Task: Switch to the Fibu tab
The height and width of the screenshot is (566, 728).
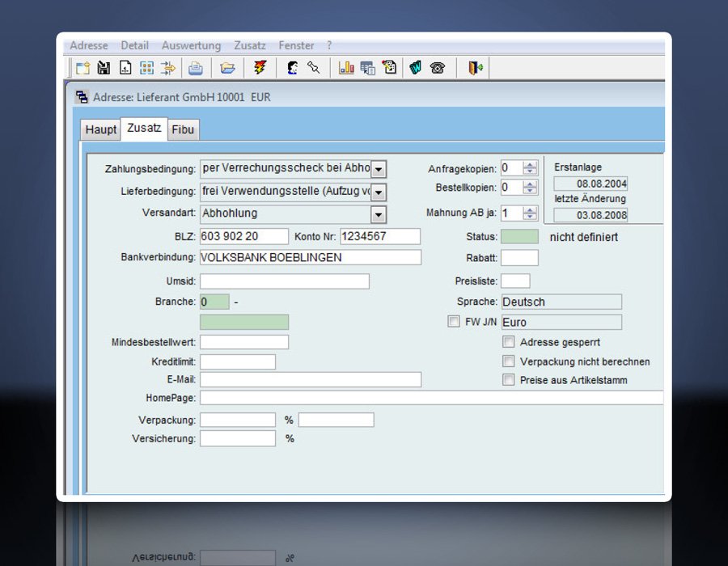Action: [x=183, y=129]
